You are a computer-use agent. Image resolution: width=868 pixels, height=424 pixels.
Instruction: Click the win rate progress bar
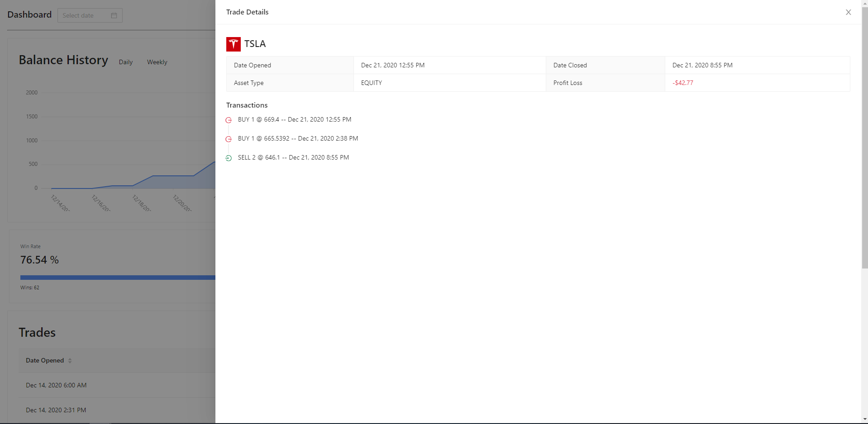click(x=118, y=278)
